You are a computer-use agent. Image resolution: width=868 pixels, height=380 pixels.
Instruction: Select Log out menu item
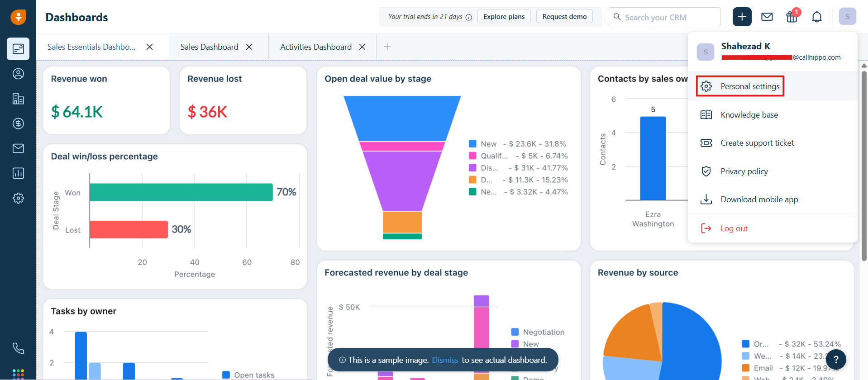[x=773, y=228]
